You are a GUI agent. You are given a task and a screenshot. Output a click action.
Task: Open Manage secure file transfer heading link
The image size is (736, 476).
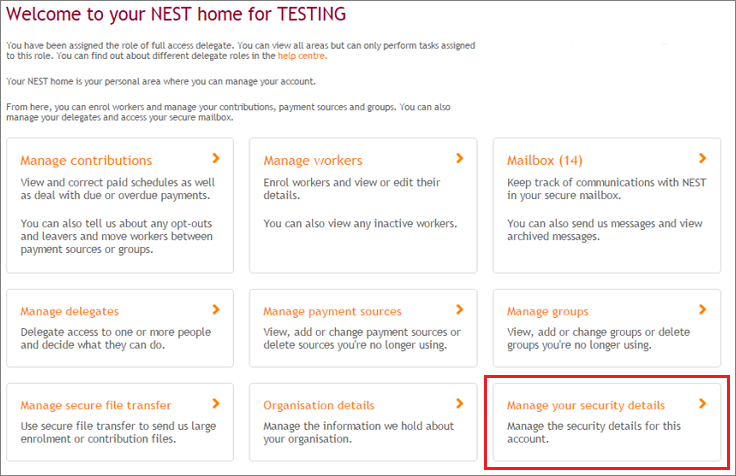(x=96, y=405)
